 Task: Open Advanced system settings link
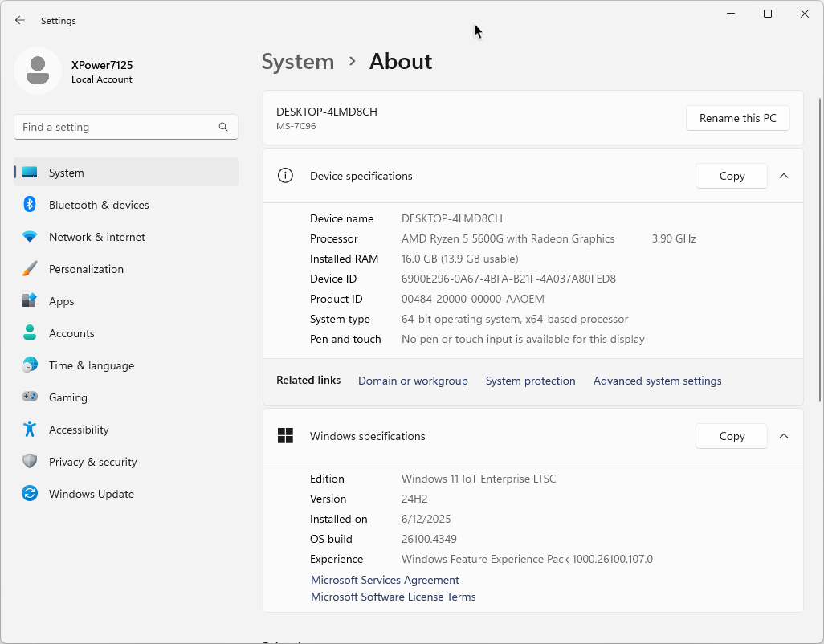(657, 381)
